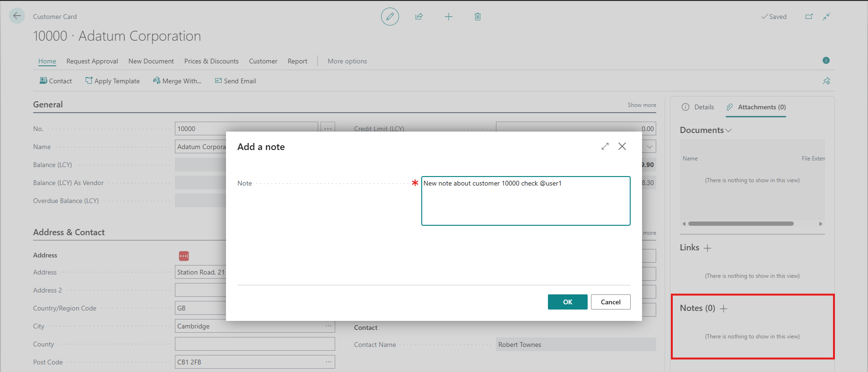Viewport: 868px width, 372px height.
Task: Open page in new window icon
Action: tap(809, 17)
